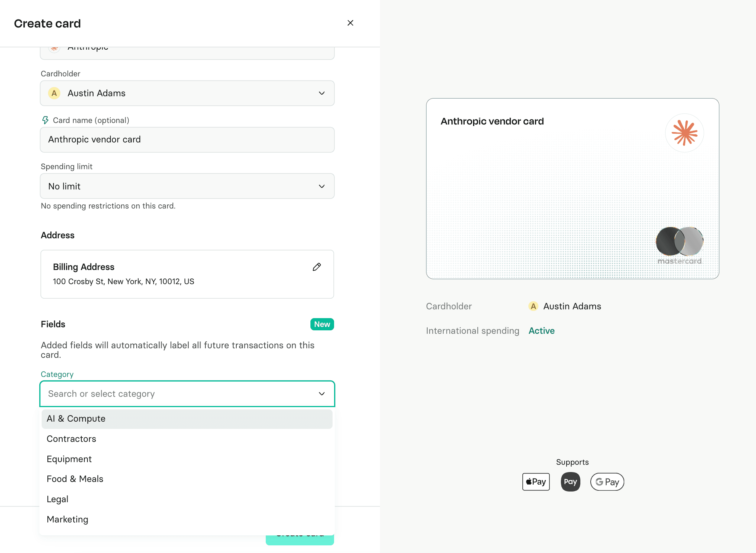Click the address 100 Crosby St text
The height and width of the screenshot is (553, 756).
[123, 281]
